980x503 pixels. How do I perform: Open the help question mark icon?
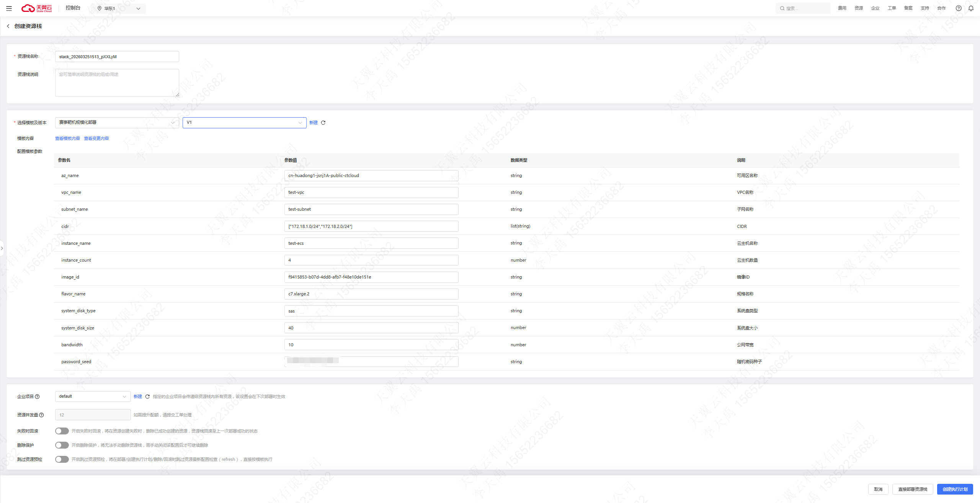958,8
